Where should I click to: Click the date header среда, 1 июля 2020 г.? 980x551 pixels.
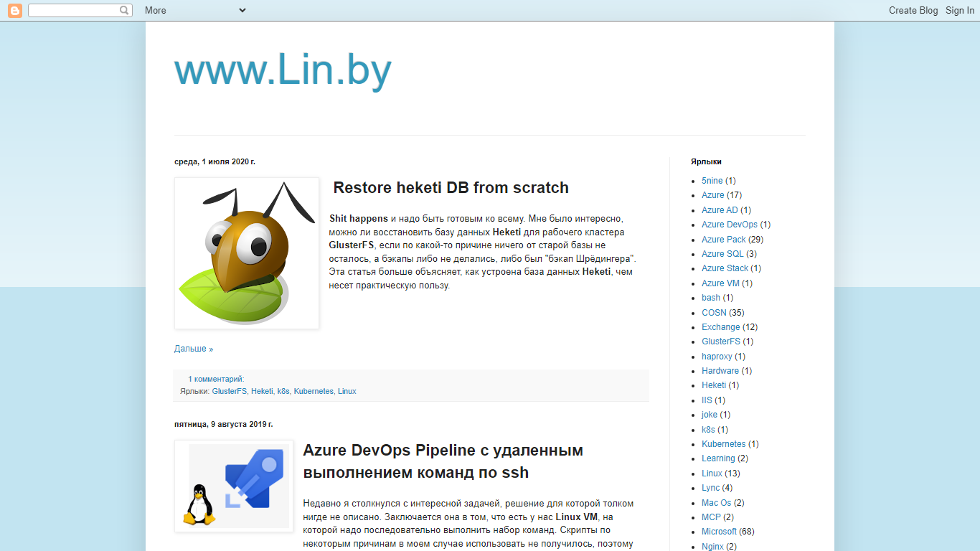[215, 161]
